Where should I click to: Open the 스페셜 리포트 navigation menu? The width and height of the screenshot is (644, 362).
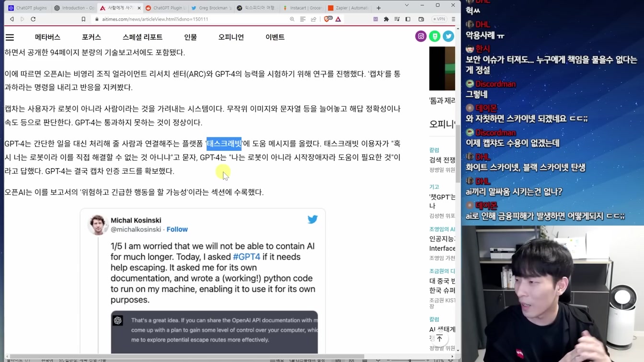pyautogui.click(x=142, y=37)
